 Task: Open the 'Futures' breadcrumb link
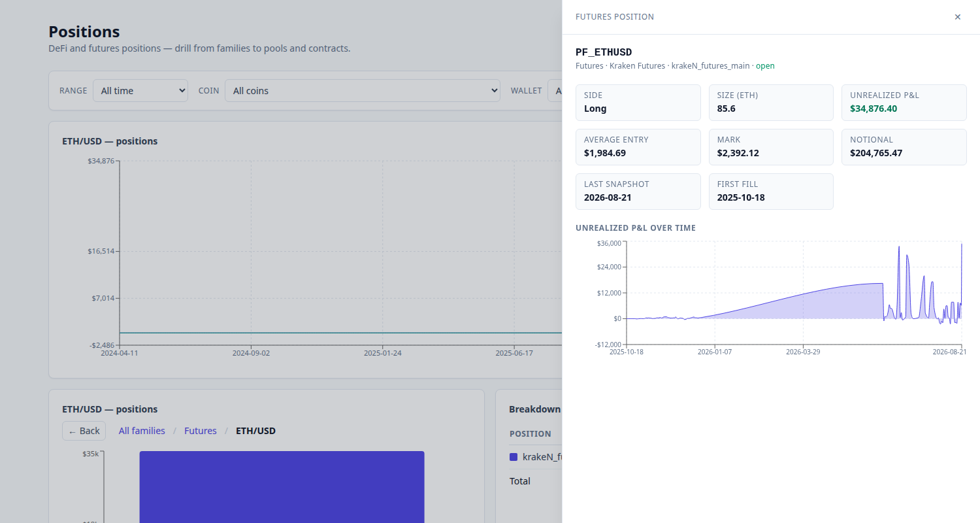tap(201, 431)
